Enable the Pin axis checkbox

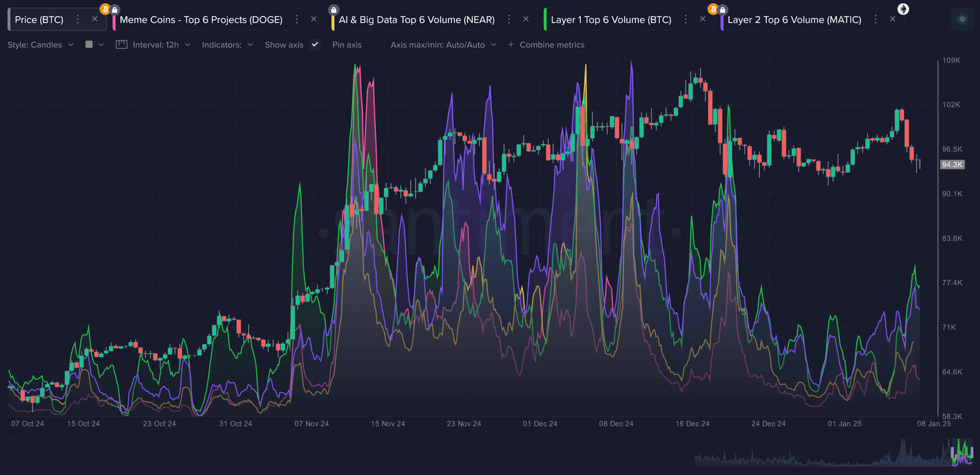(373, 45)
